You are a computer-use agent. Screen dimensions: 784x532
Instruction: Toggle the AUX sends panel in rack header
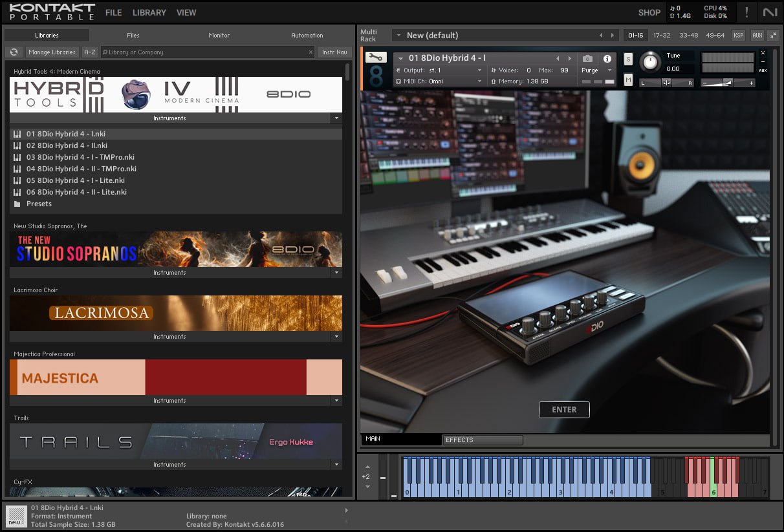[757, 36]
